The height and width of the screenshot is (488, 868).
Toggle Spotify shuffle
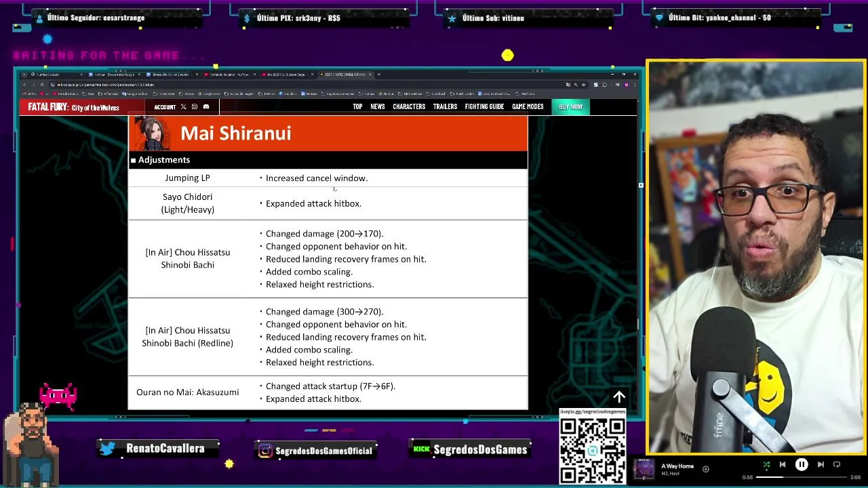point(766,464)
